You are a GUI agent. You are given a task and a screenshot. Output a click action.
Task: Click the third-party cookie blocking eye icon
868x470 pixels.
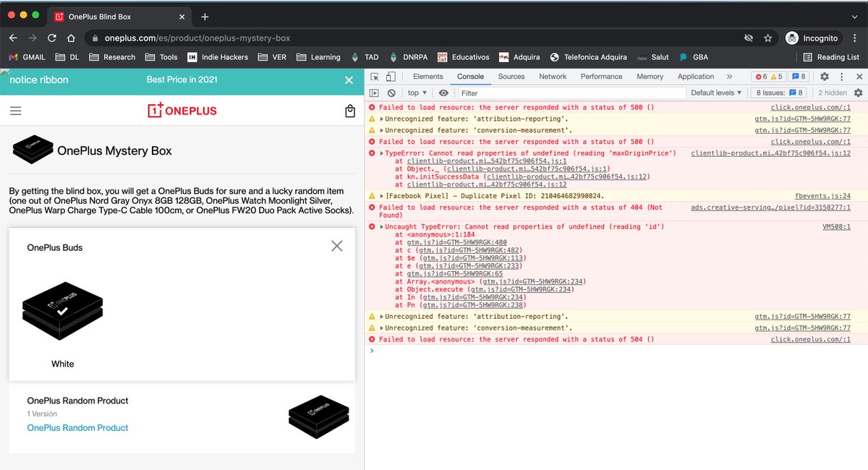point(749,38)
